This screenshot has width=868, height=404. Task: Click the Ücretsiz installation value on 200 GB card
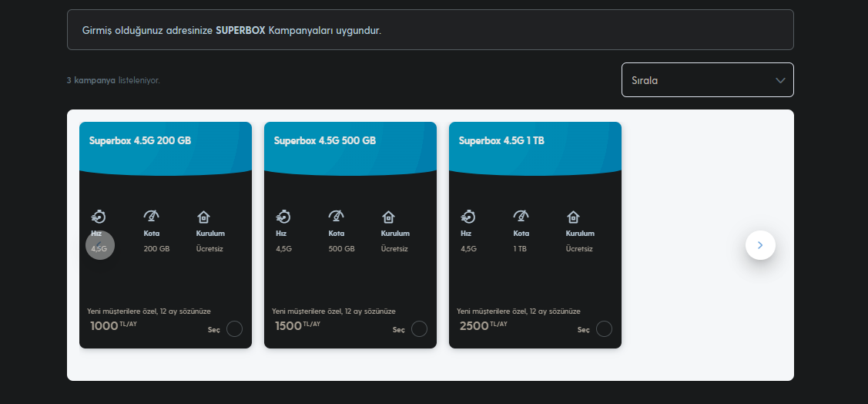pyautogui.click(x=209, y=249)
